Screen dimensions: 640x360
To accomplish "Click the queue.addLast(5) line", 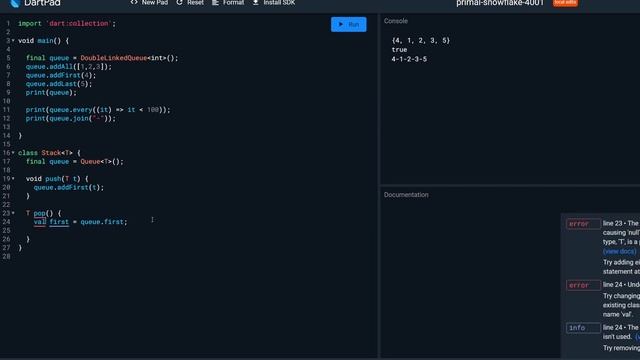I will tap(59, 84).
